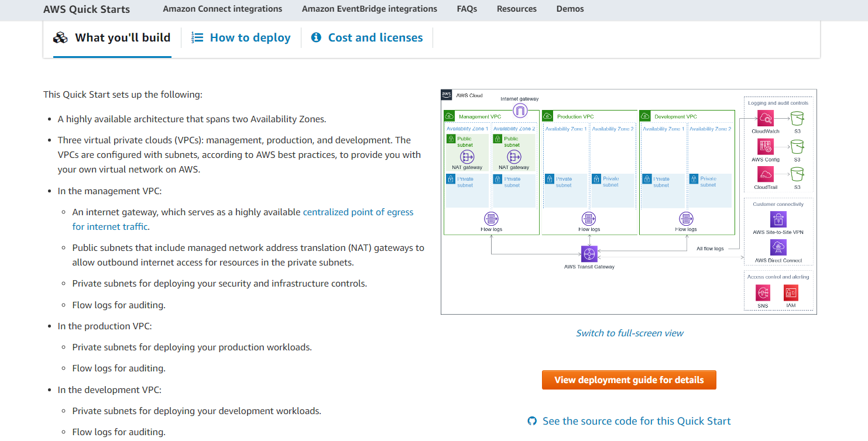
Task: Click the AWS Quick Starts title
Action: [87, 9]
